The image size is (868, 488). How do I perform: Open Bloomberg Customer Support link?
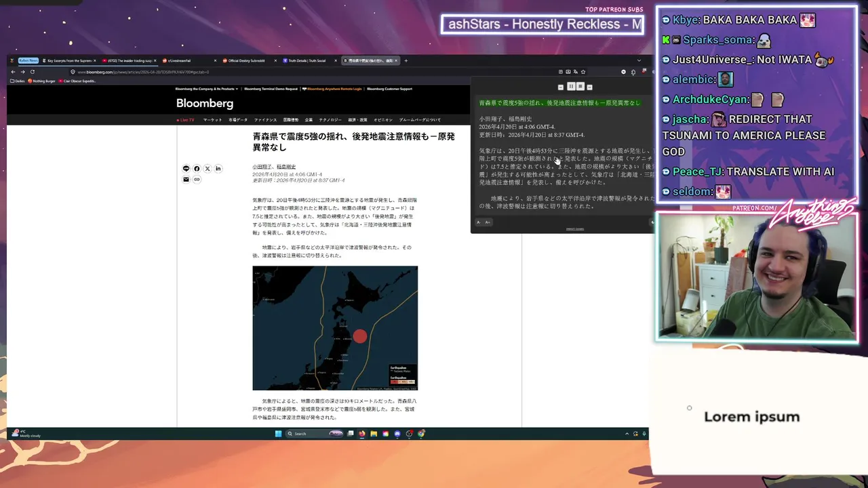tap(389, 89)
